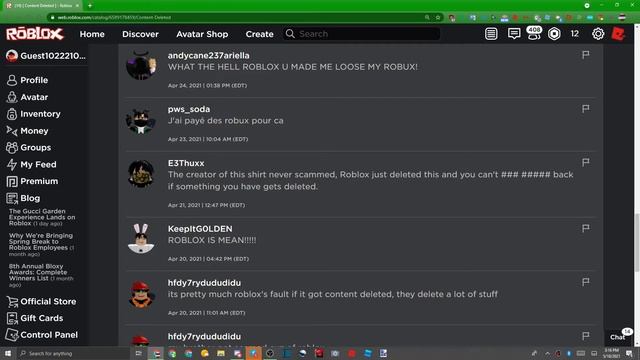Open the Discover page

140,34
